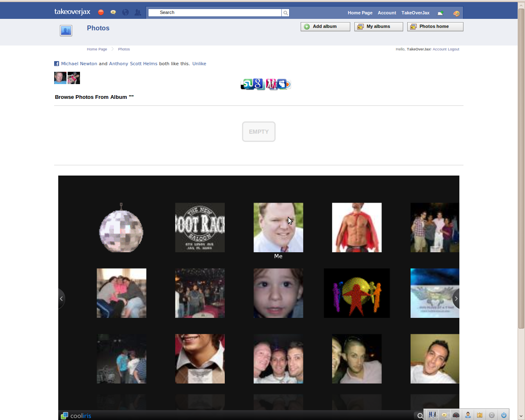Screen dimensions: 525x420
Task: Click the StumbleUpon share icon
Action: [x=247, y=84]
